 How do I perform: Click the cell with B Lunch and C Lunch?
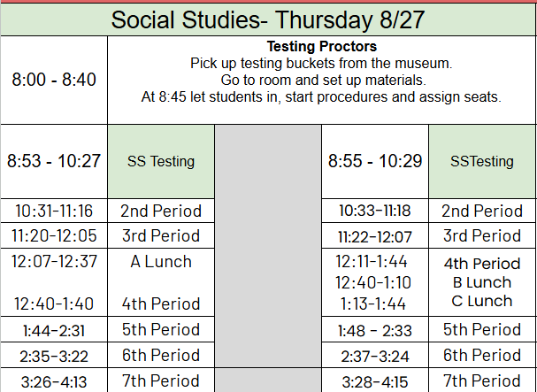coord(482,282)
